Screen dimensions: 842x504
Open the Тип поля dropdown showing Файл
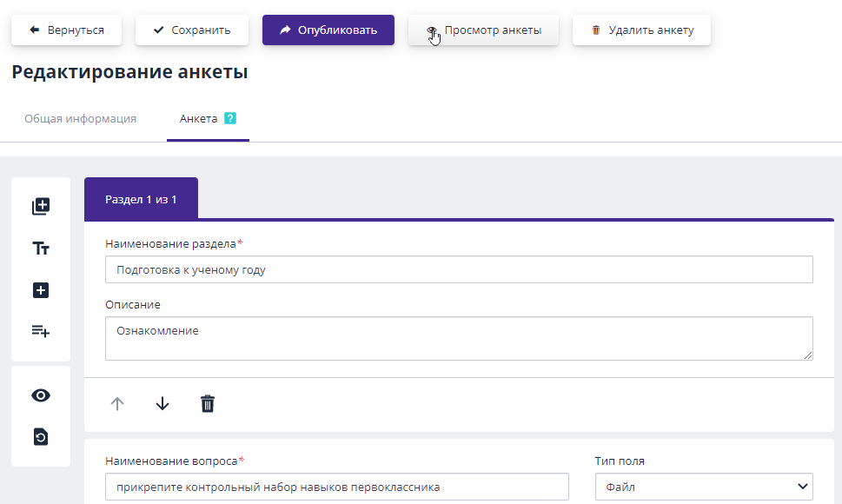point(704,487)
